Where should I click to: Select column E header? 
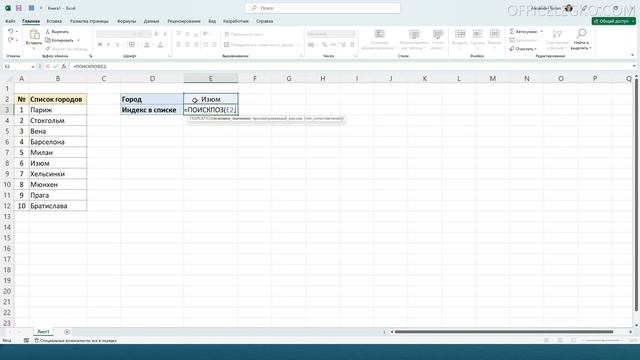click(211, 78)
